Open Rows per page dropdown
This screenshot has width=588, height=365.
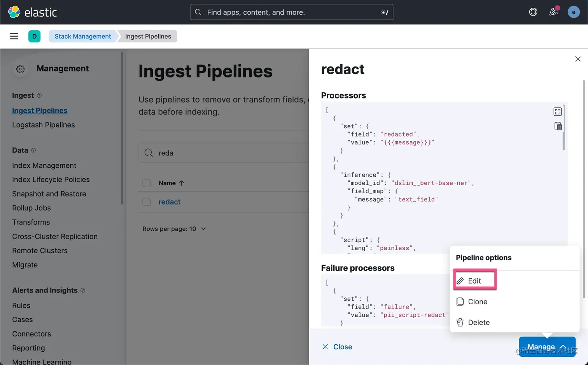click(x=174, y=229)
